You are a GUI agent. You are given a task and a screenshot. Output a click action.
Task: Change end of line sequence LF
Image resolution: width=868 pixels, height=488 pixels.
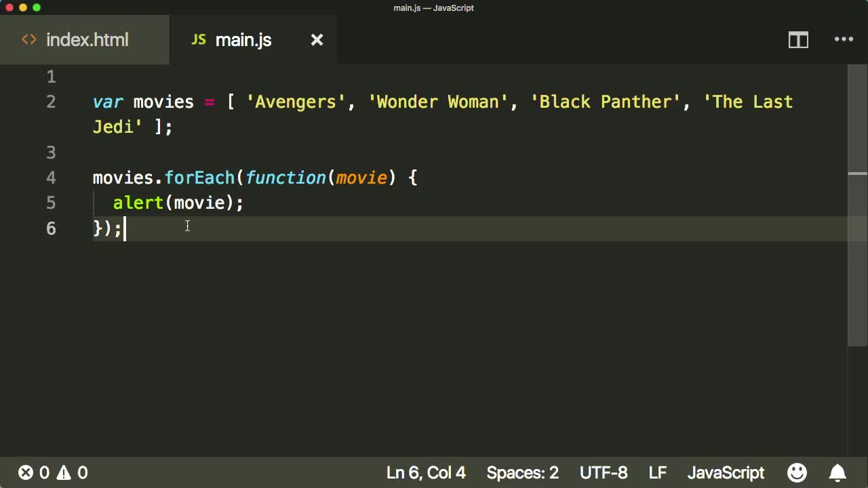(x=657, y=472)
